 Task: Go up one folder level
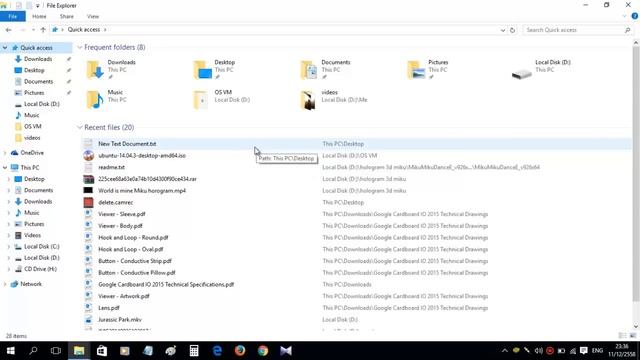point(43,30)
